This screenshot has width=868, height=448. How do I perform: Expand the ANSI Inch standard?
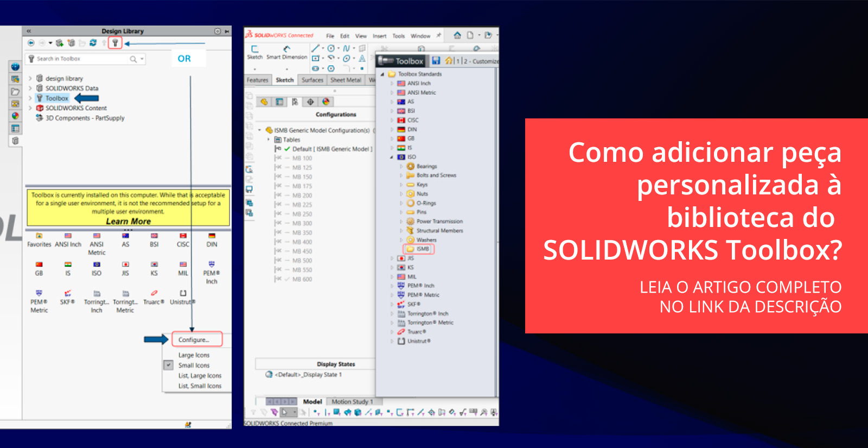click(x=392, y=84)
